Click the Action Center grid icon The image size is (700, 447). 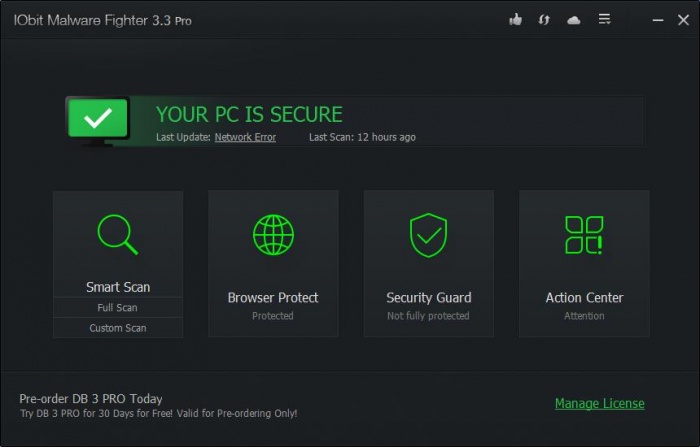[584, 235]
